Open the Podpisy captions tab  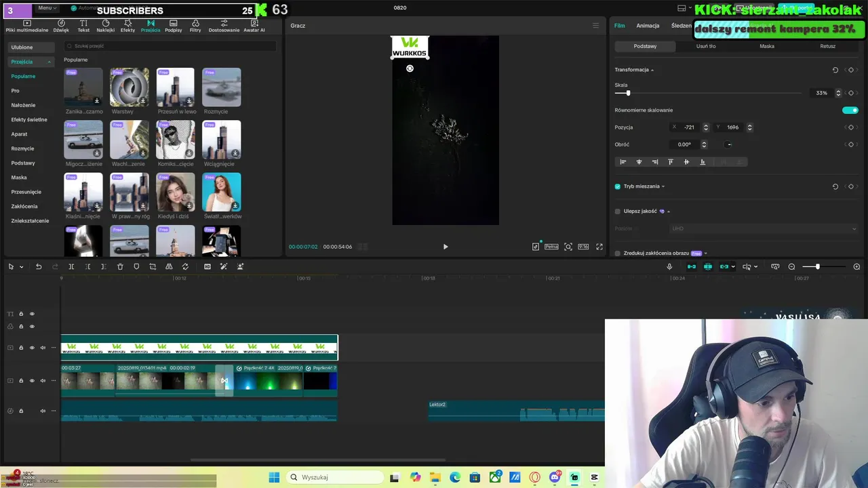click(174, 26)
